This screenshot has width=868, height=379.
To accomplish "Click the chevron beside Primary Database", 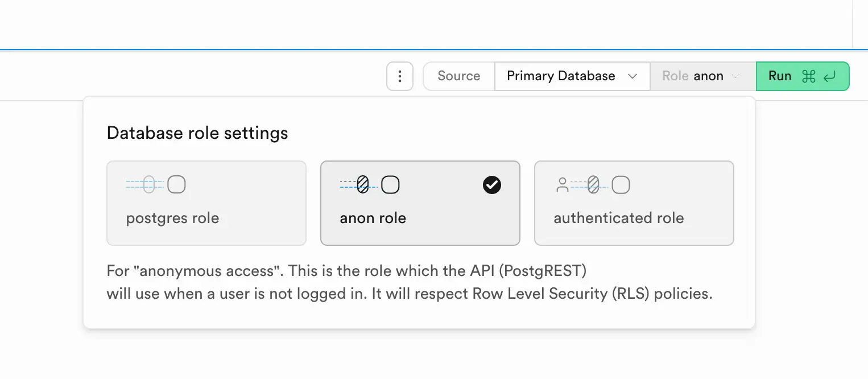I will click(x=632, y=76).
